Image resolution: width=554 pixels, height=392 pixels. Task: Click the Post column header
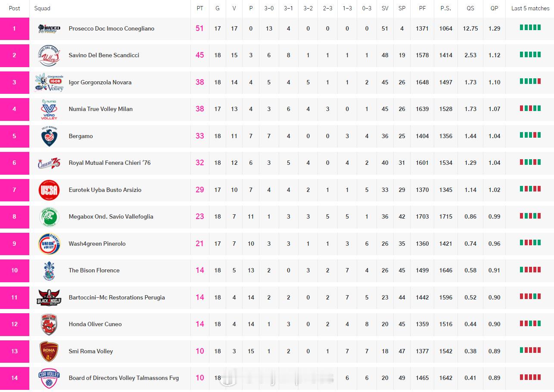pos(15,8)
